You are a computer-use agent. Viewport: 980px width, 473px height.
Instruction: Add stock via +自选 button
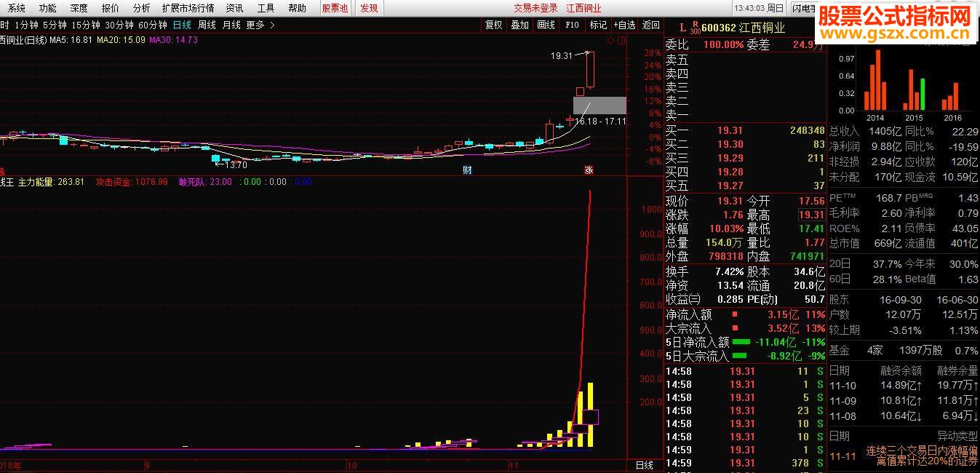pos(624,25)
